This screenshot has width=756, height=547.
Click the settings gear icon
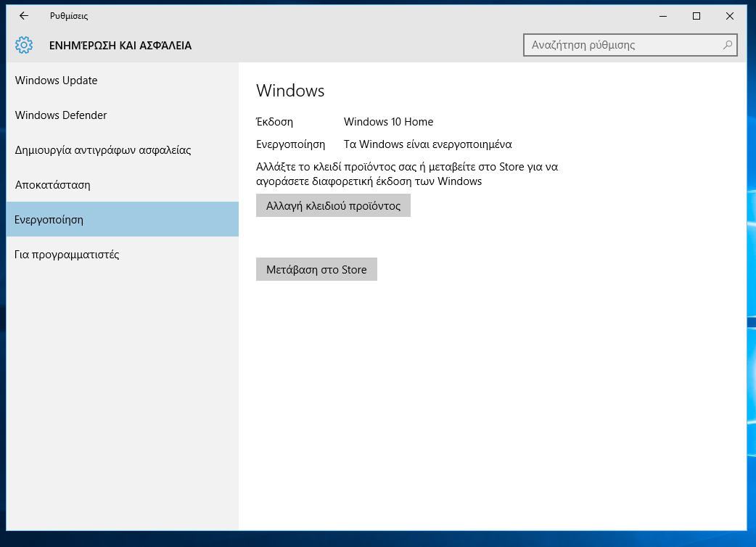point(24,45)
